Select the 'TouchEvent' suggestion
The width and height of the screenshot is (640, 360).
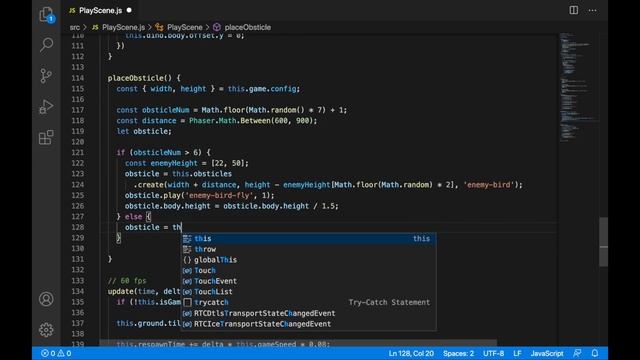(x=309, y=281)
